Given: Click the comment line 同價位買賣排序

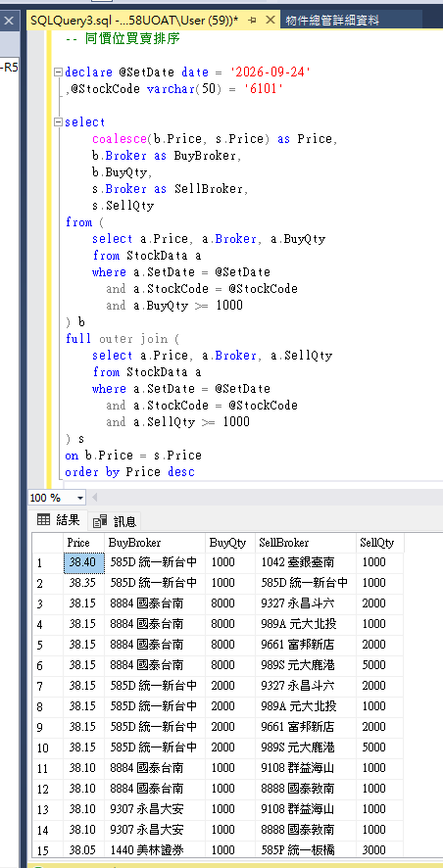Looking at the screenshot, I should pos(123,39).
